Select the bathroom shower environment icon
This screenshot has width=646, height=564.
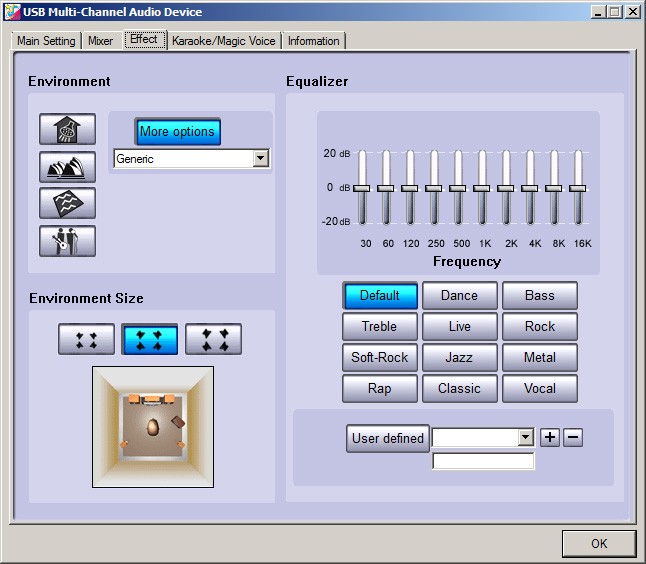pyautogui.click(x=67, y=129)
